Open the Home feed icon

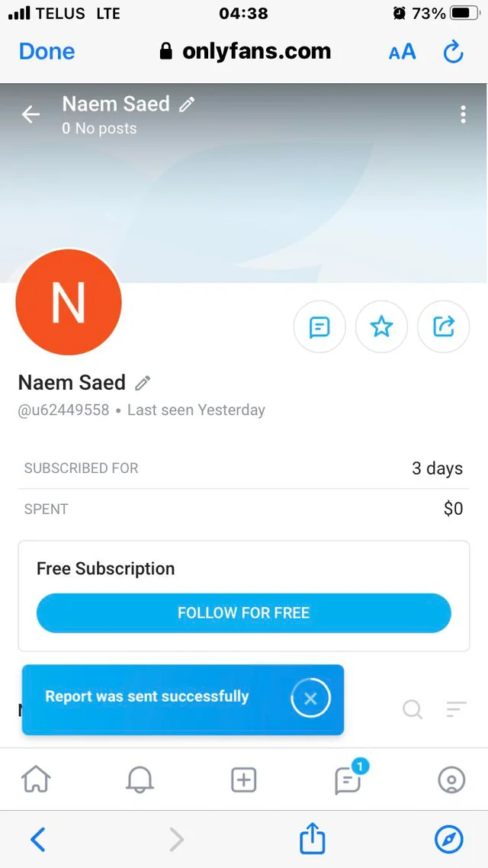pos(36,780)
